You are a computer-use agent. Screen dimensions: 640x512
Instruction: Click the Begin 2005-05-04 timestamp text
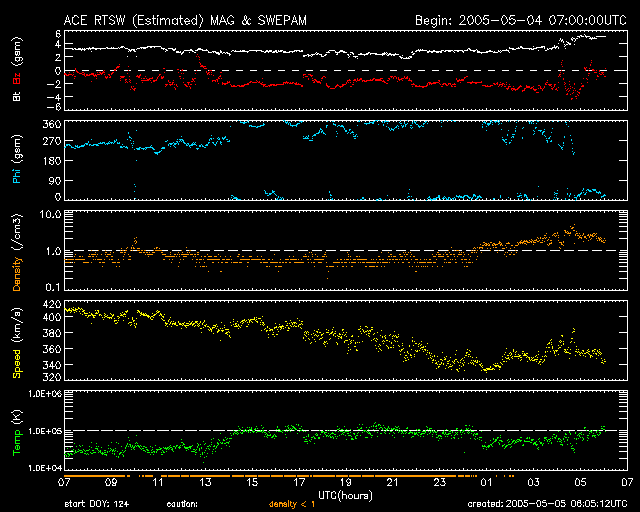pos(520,19)
